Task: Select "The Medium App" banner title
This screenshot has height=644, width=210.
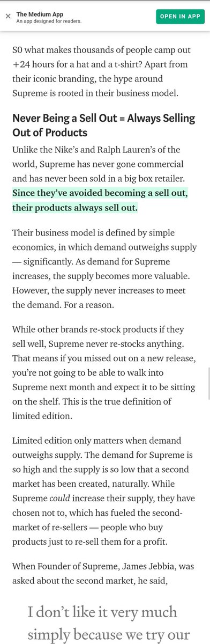Action: (x=40, y=12)
